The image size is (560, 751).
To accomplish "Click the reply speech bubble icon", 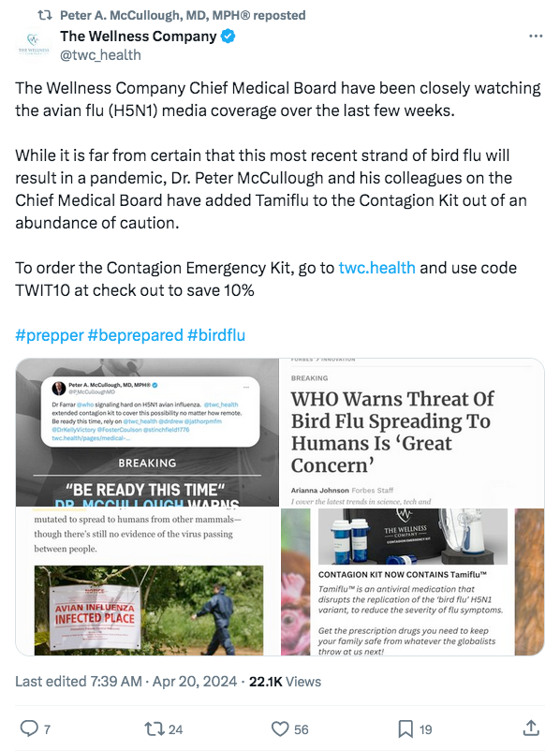I will pos(29,729).
